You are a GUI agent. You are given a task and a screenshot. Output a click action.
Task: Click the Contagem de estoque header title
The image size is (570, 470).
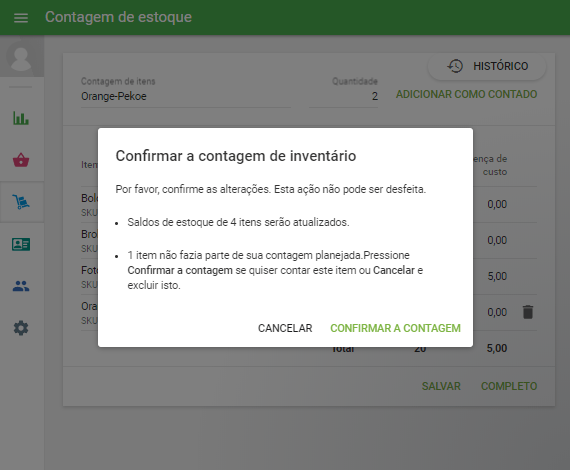[x=118, y=17]
